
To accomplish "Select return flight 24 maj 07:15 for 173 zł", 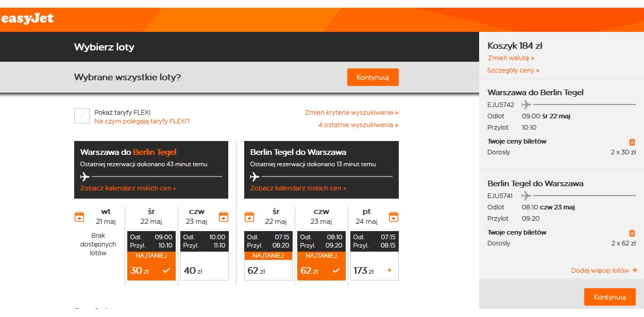I will 375,256.
